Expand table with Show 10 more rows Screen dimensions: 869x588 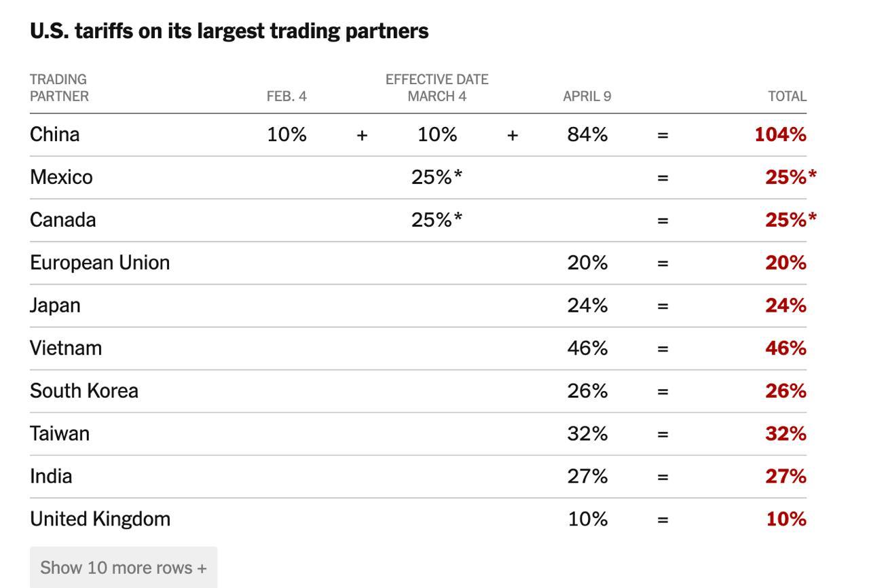point(123,568)
